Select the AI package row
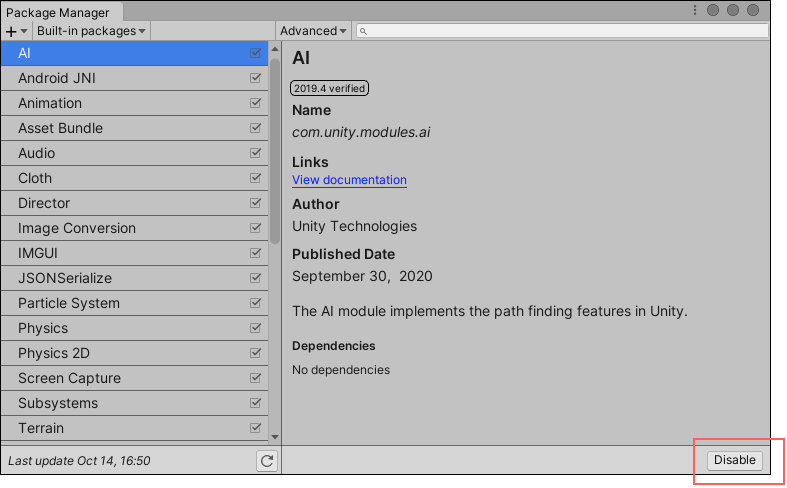The width and height of the screenshot is (787, 488). point(135,53)
